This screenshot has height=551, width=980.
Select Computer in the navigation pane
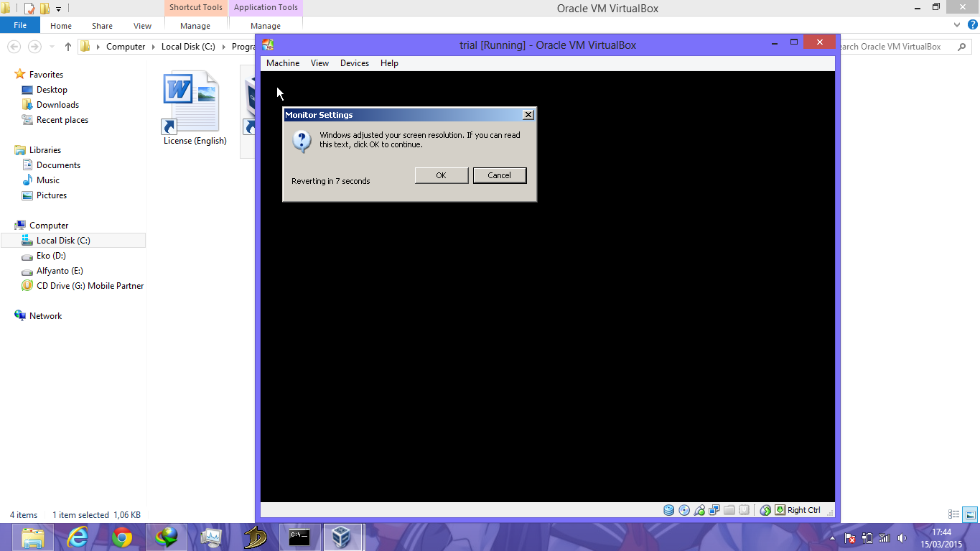(49, 226)
